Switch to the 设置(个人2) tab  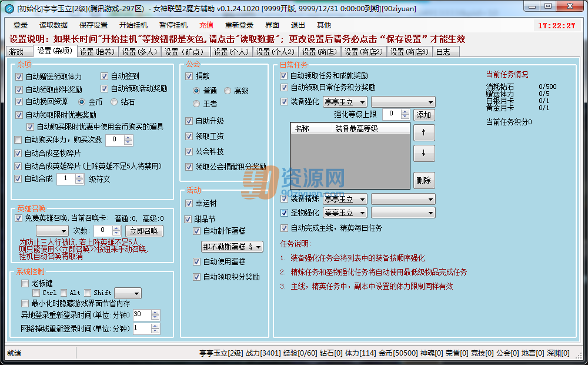[x=276, y=52]
